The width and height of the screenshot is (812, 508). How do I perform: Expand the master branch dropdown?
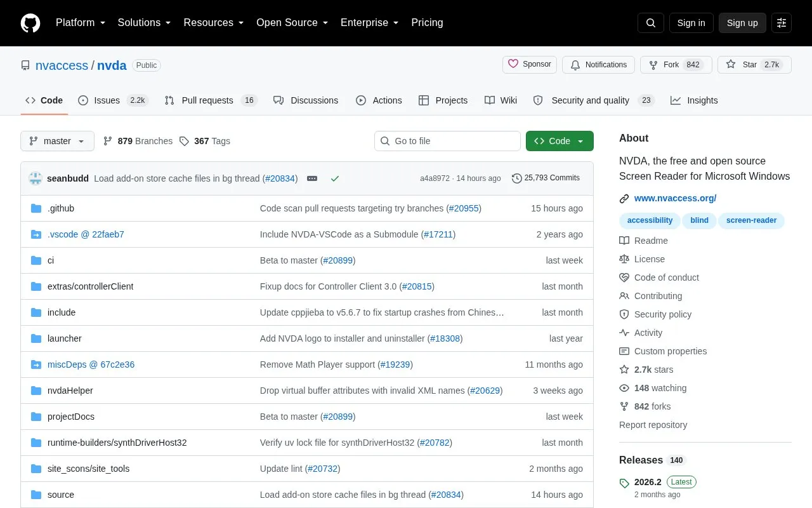pos(57,141)
